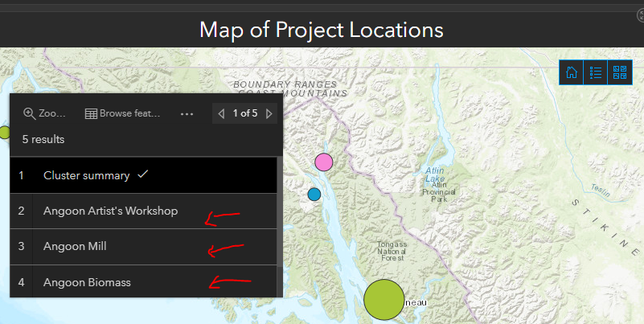This screenshot has height=324, width=644.
Task: Click large green cluster near Juneau
Action: [384, 299]
